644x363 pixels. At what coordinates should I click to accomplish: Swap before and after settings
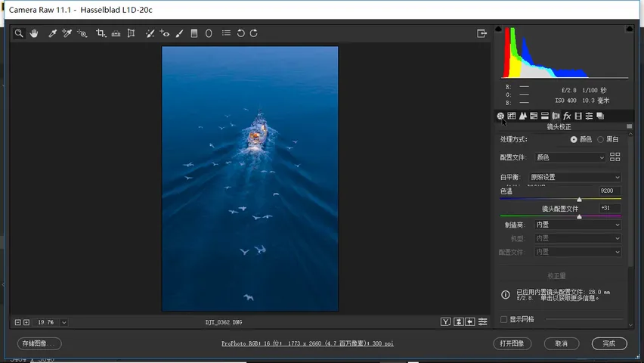[458, 322]
